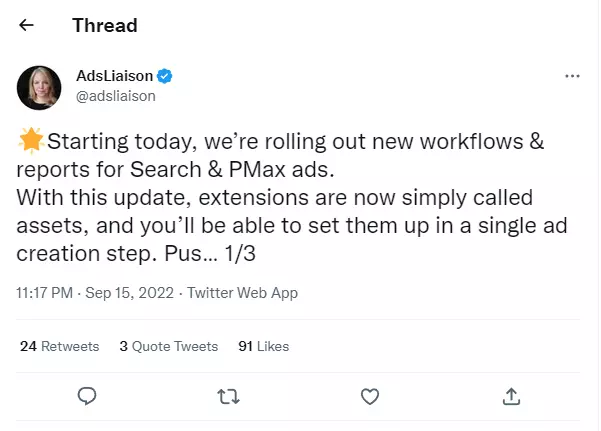Screen dimensions: 601x431
Task: Click the tweet text starting 'Starting today'
Action: [x=291, y=197]
